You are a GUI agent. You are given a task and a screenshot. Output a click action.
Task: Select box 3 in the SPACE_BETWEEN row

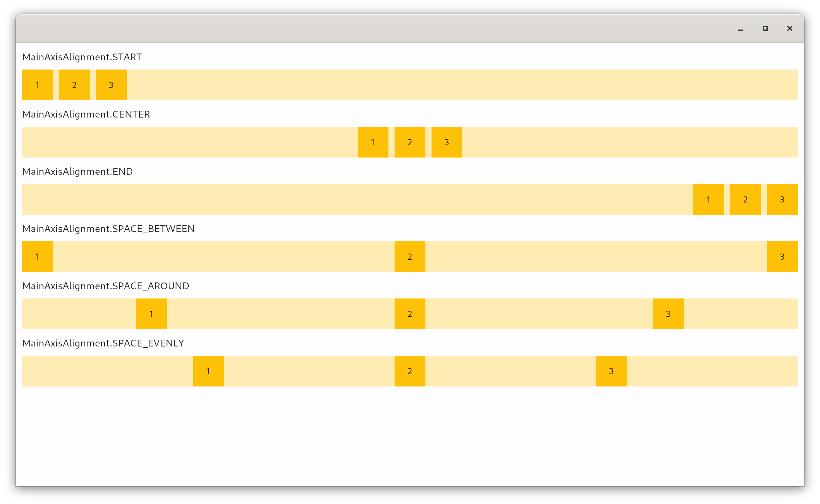point(782,257)
